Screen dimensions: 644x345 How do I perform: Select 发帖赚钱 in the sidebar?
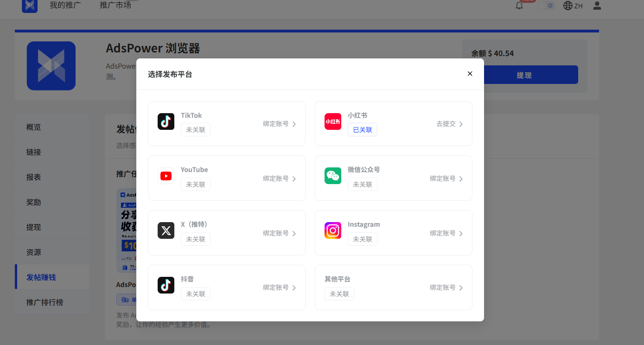[x=52, y=277]
